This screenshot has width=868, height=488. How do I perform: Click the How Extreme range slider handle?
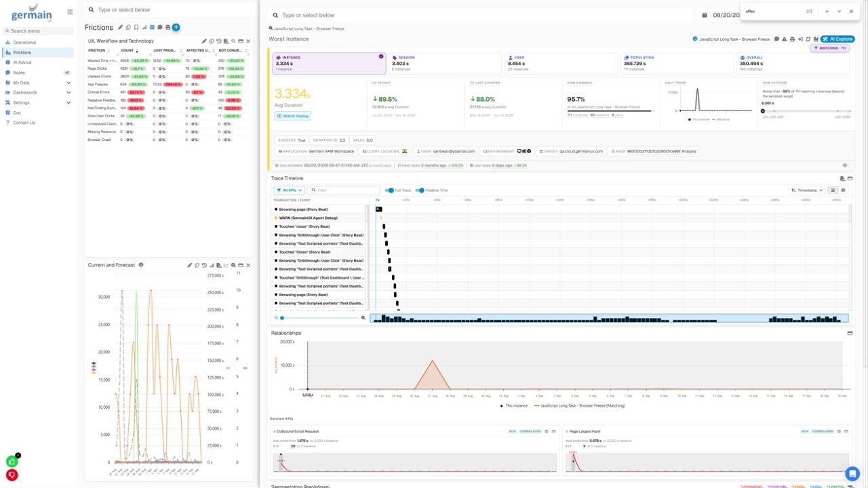(x=763, y=111)
